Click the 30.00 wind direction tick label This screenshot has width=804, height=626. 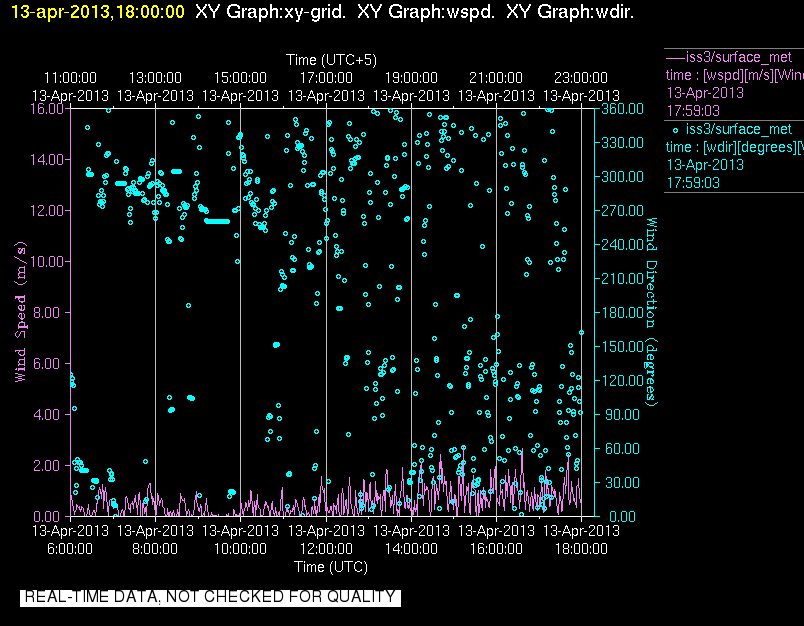[x=622, y=482]
